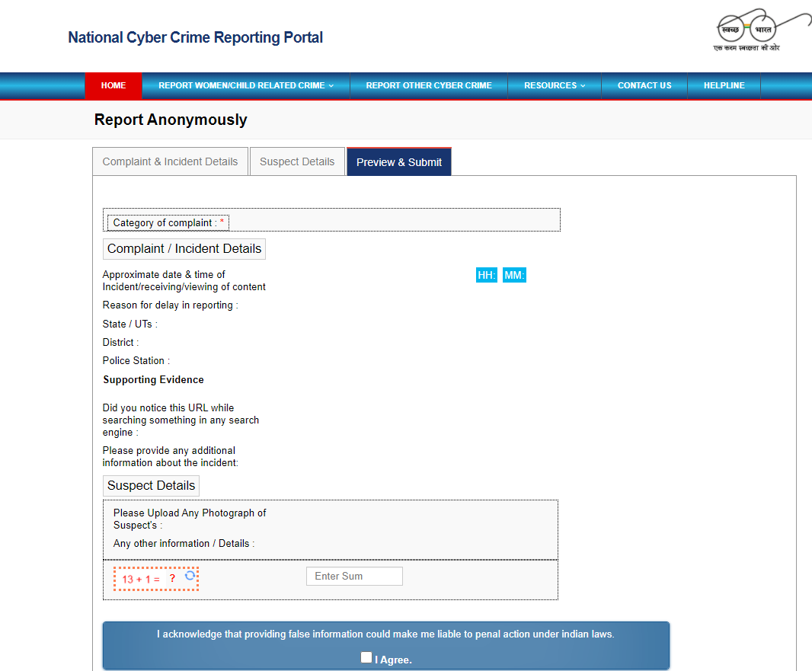Open Report Other Cyber Crime page
This screenshot has height=671, width=812.
pyautogui.click(x=429, y=85)
